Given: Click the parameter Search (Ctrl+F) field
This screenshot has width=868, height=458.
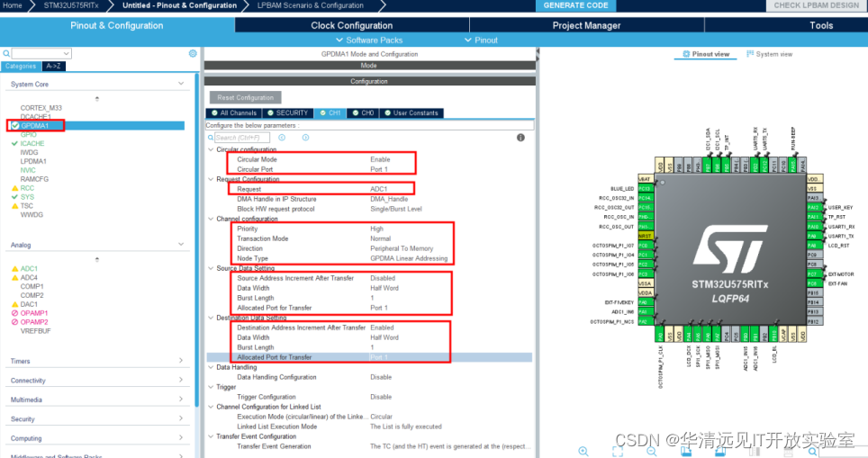Looking at the screenshot, I should [242, 138].
